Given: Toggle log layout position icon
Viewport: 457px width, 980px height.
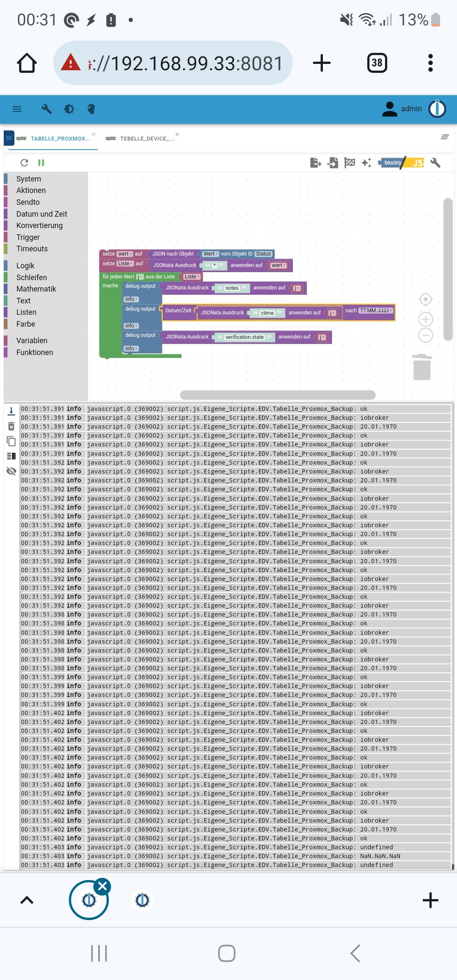Looking at the screenshot, I should coord(11,456).
